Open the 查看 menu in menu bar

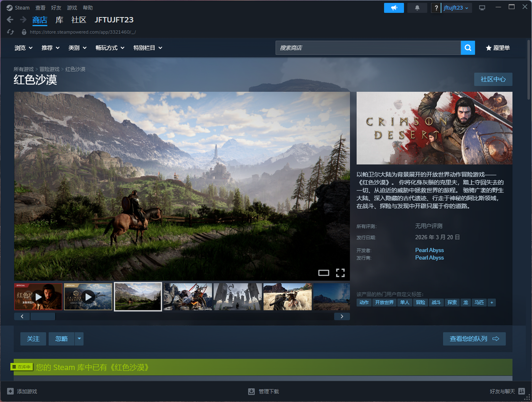(40, 8)
